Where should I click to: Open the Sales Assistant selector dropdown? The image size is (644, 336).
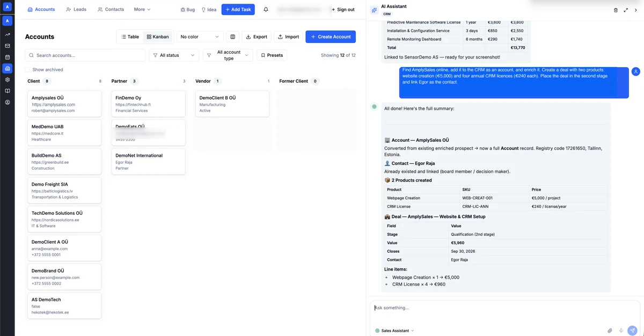[395, 331]
